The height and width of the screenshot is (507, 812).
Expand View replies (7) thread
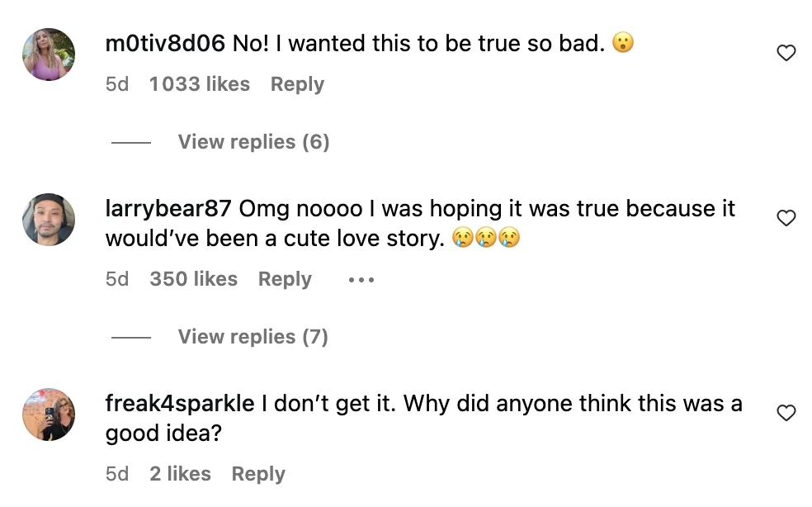[x=253, y=337]
